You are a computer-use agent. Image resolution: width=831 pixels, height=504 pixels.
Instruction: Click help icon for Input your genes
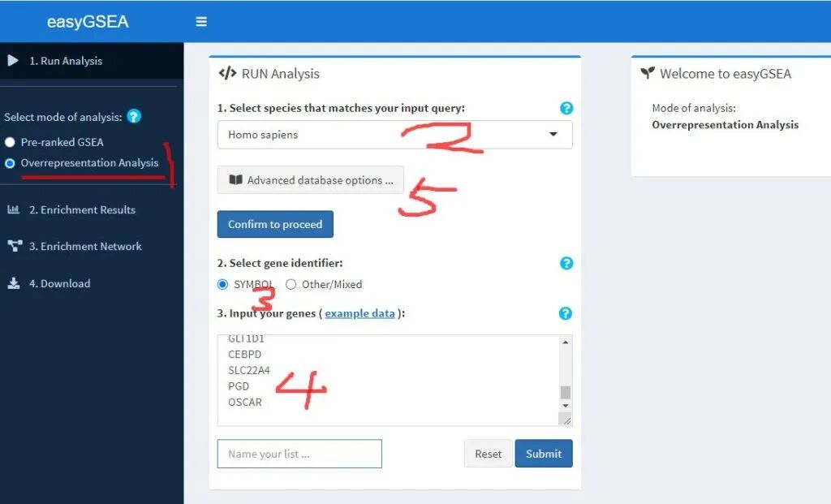click(566, 313)
